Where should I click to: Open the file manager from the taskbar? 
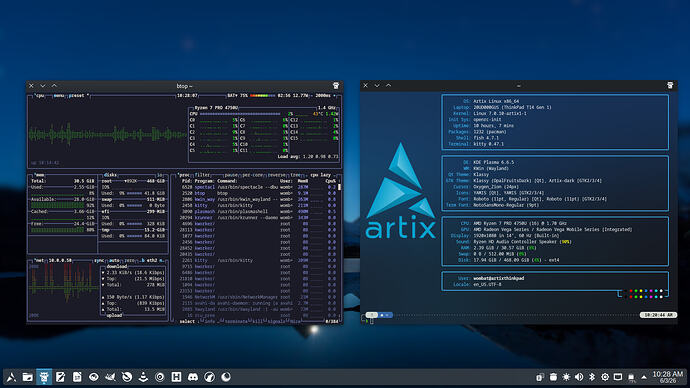(x=28, y=377)
